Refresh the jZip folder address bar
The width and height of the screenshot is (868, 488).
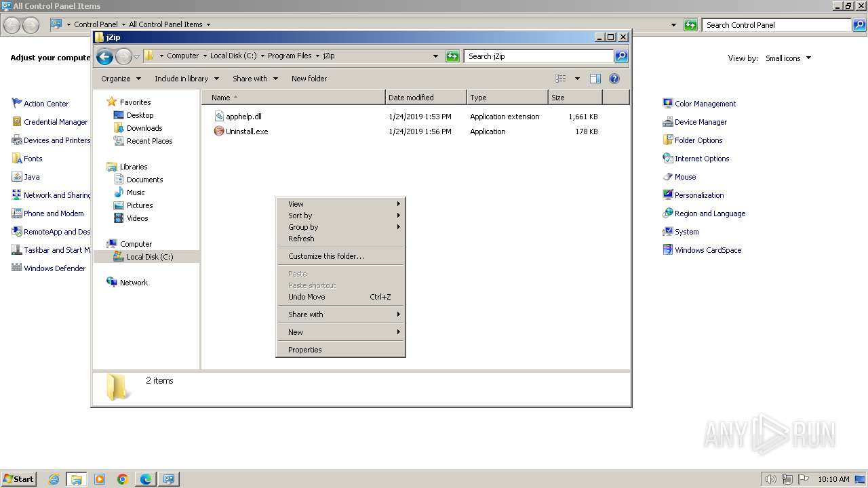pyautogui.click(x=452, y=56)
